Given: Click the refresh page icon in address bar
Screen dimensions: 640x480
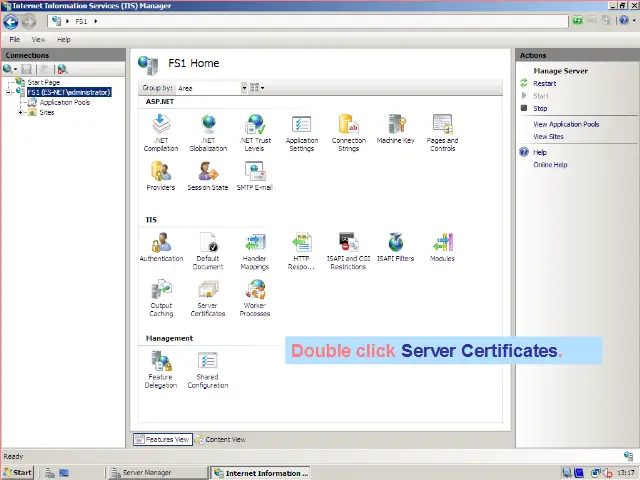Looking at the screenshot, I should click(x=578, y=20).
